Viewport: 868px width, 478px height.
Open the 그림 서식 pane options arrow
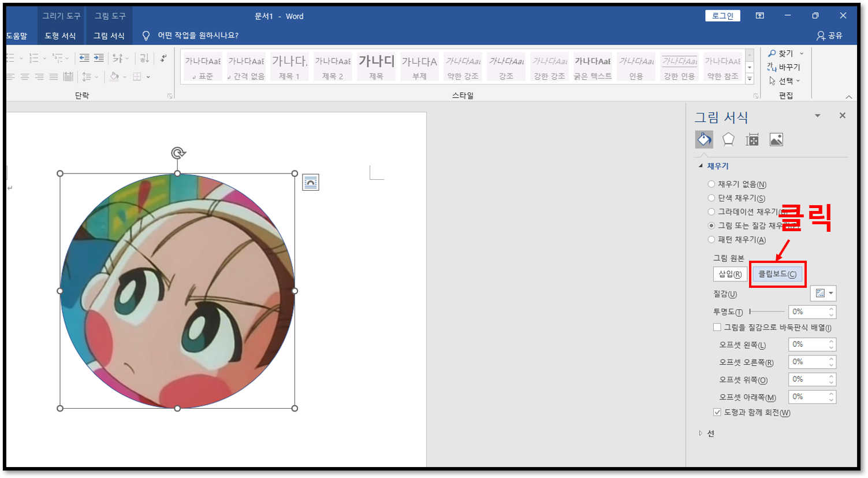click(x=817, y=116)
